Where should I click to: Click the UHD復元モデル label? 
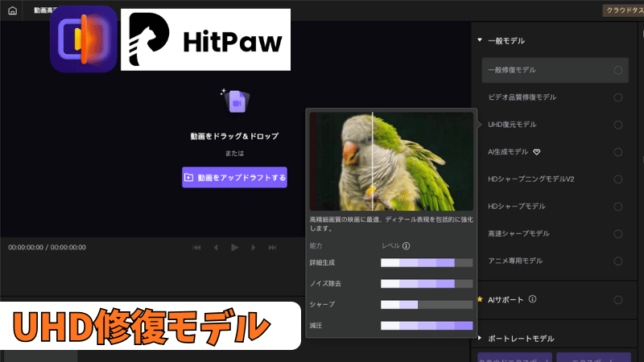click(512, 125)
